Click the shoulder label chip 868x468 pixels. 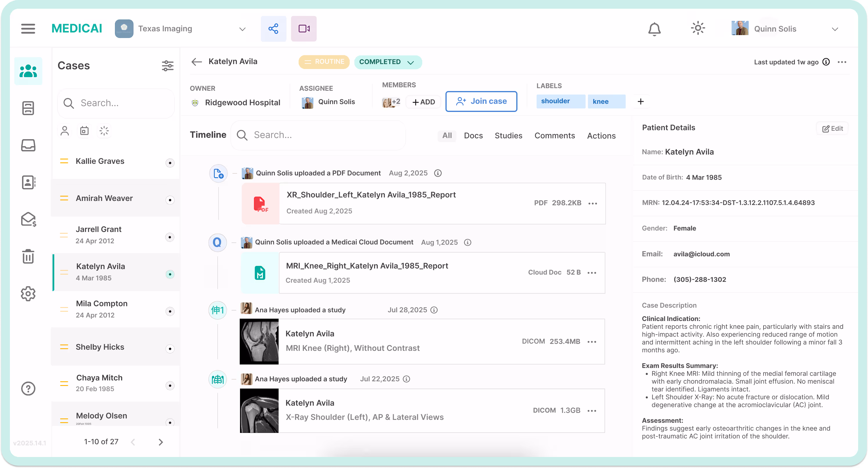(560, 101)
